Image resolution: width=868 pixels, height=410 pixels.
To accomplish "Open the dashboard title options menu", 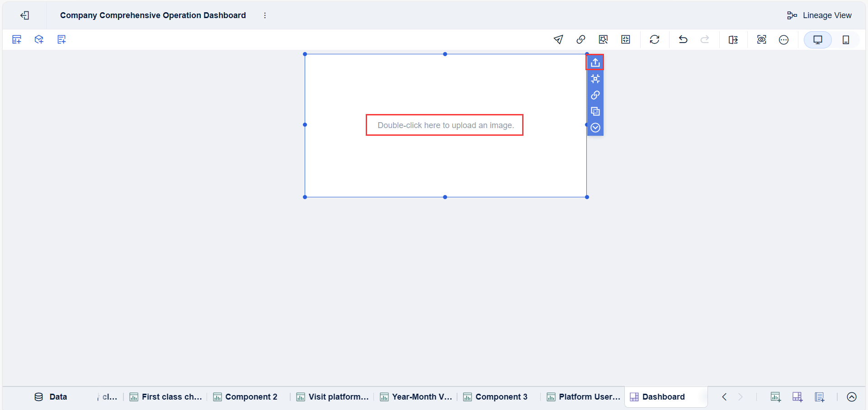I will pyautogui.click(x=265, y=15).
